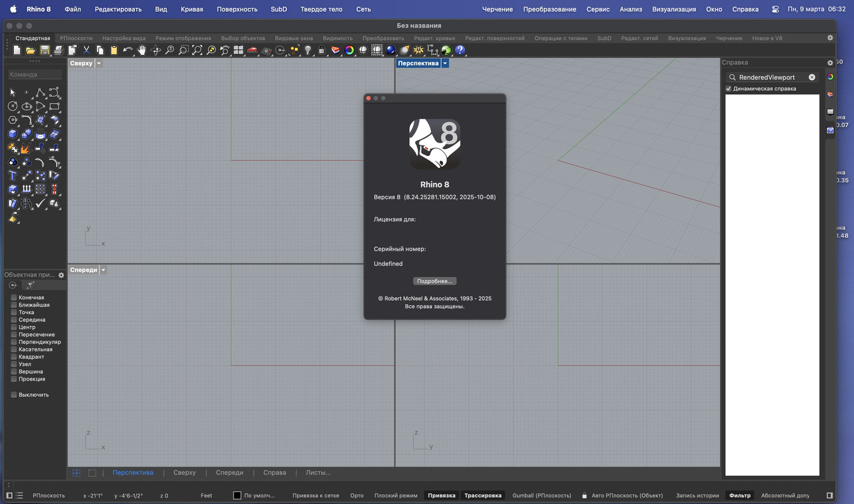Click the Cut scissors icon
Viewport: 854px width, 504px height.
pyautogui.click(x=87, y=50)
